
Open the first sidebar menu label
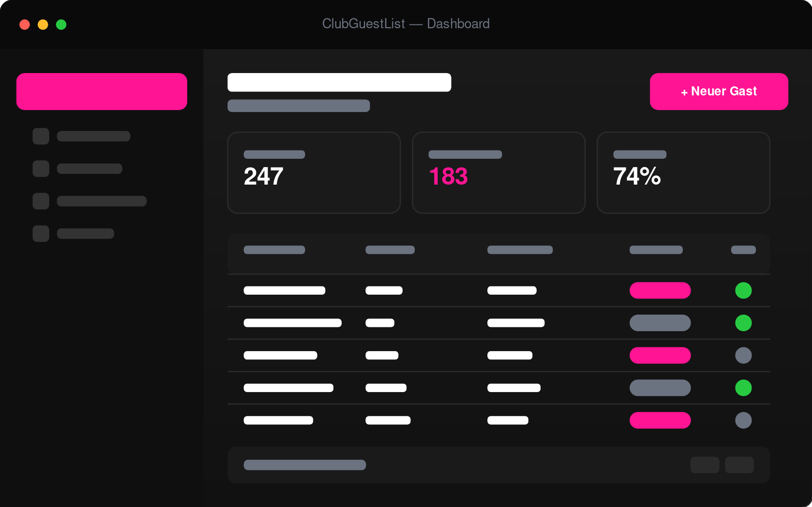94,136
